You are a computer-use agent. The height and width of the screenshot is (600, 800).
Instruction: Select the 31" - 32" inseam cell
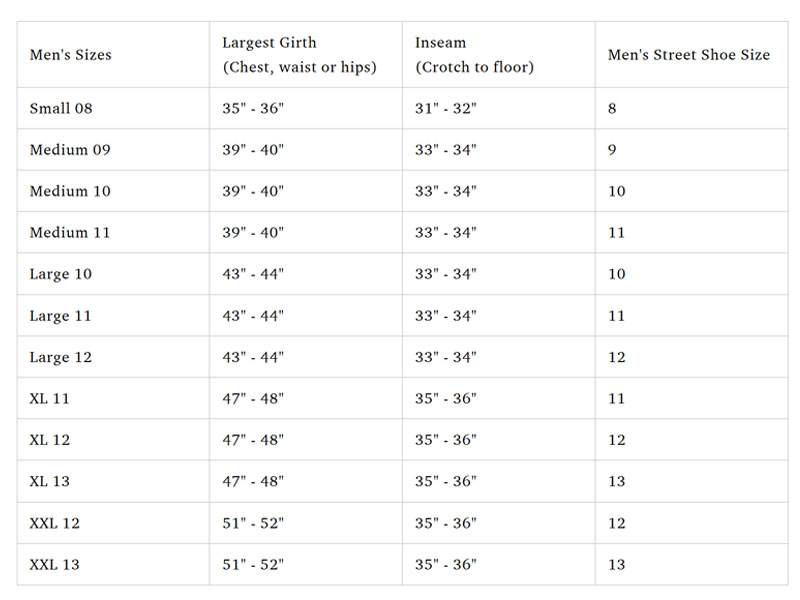coord(446,108)
